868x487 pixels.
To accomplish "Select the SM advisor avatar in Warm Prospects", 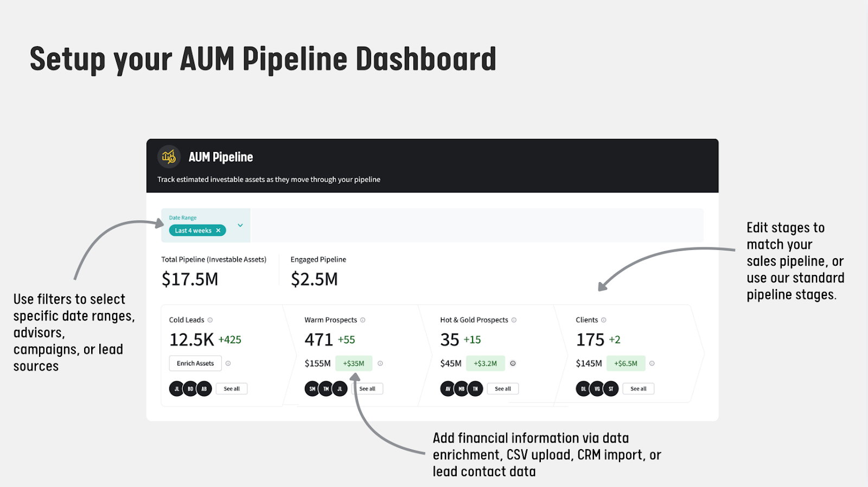I will (312, 389).
